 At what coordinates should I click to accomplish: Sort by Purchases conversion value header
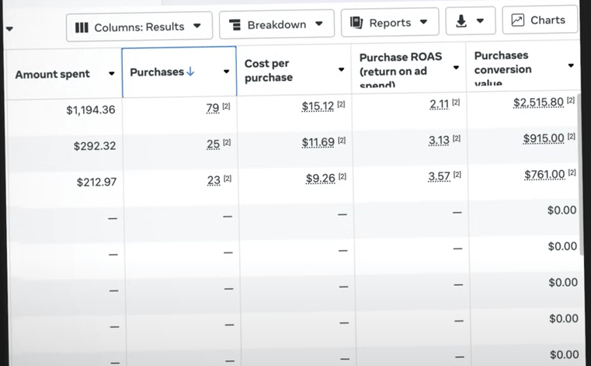tap(503, 69)
